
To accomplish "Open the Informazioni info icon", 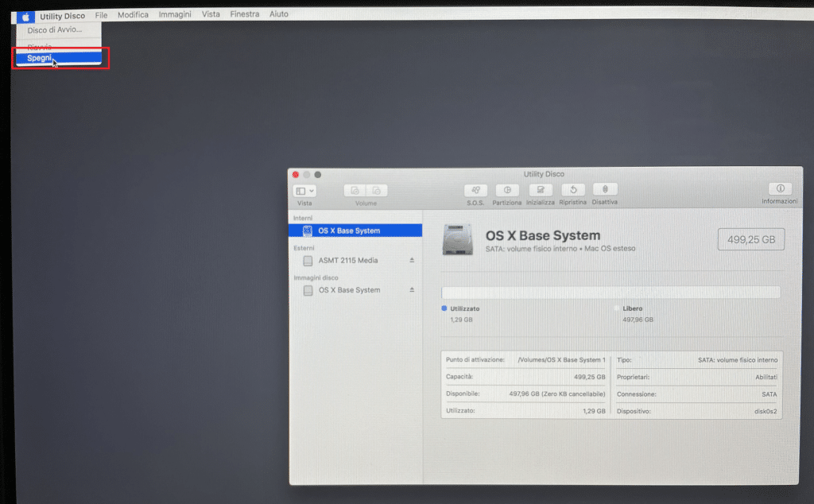I will tap(780, 188).
